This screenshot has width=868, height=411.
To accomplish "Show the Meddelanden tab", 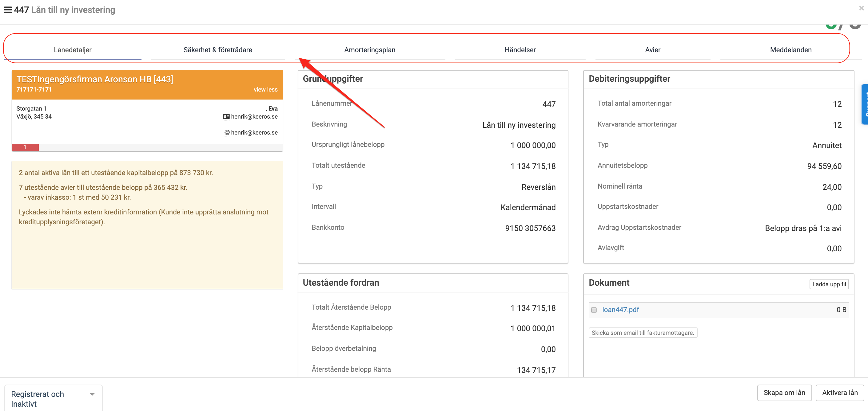I will (790, 50).
